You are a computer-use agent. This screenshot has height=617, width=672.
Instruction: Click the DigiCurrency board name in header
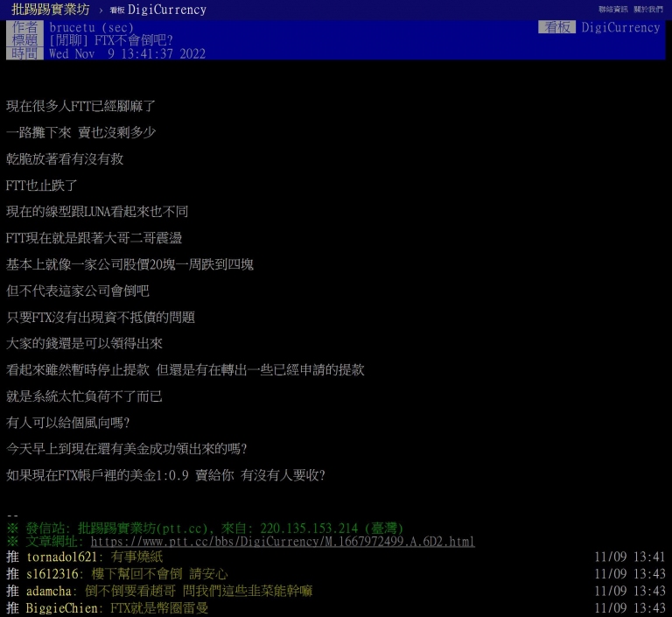[620, 27]
